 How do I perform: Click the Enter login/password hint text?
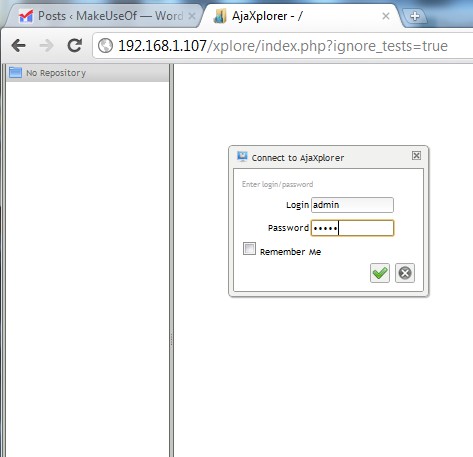click(x=277, y=184)
